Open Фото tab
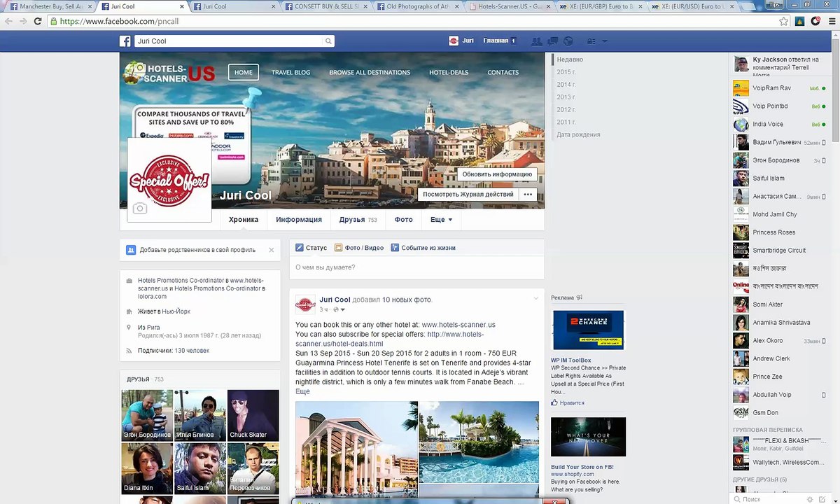 click(403, 220)
